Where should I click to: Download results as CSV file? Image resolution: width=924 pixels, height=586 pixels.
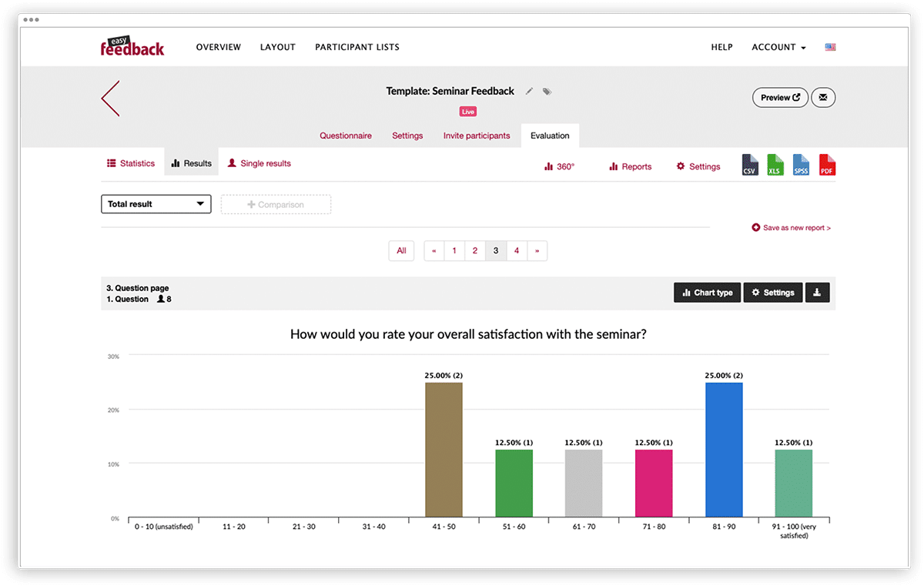pyautogui.click(x=750, y=165)
